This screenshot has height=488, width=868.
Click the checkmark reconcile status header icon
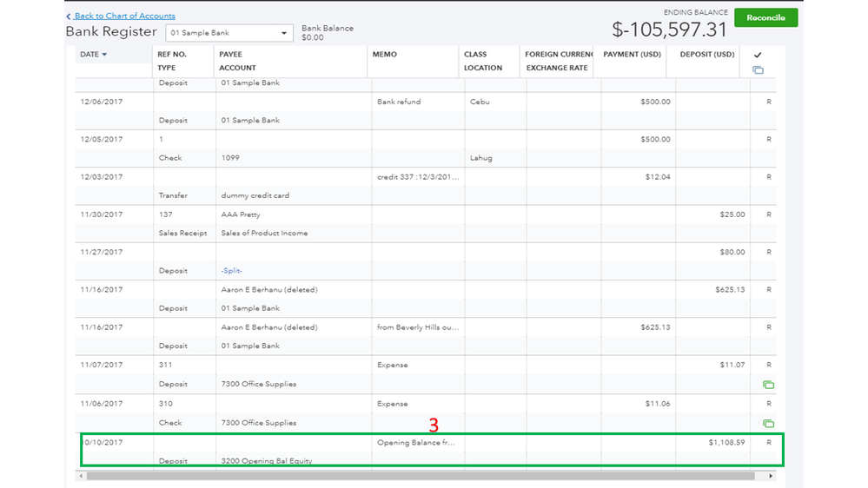(x=758, y=55)
